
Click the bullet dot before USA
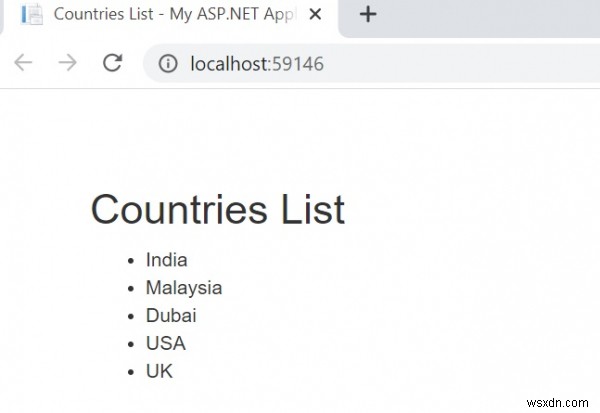click(130, 344)
